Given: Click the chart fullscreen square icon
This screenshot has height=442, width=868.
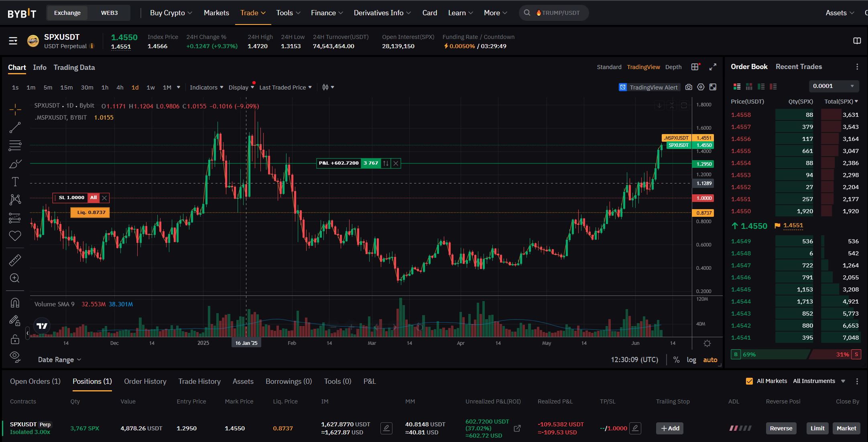Looking at the screenshot, I should 713,87.
